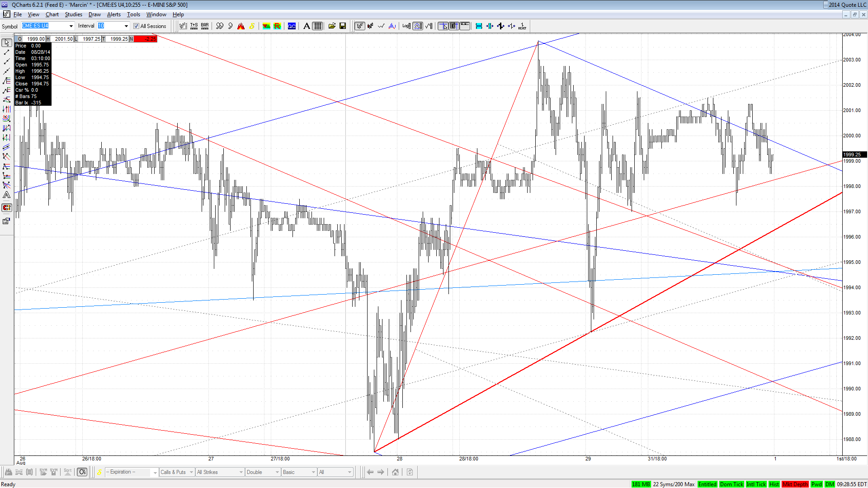The image size is (868, 488).
Task: Click the red R toolbar icon
Action: (x=277, y=26)
